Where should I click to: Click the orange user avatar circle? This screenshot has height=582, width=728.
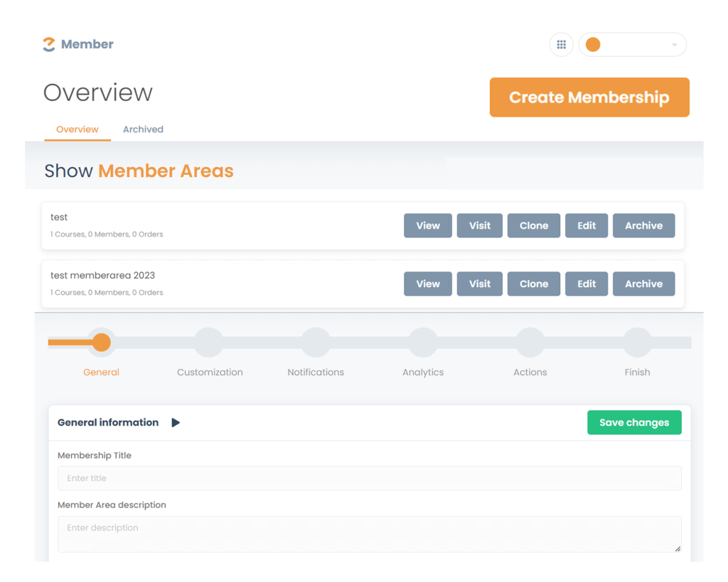593,45
